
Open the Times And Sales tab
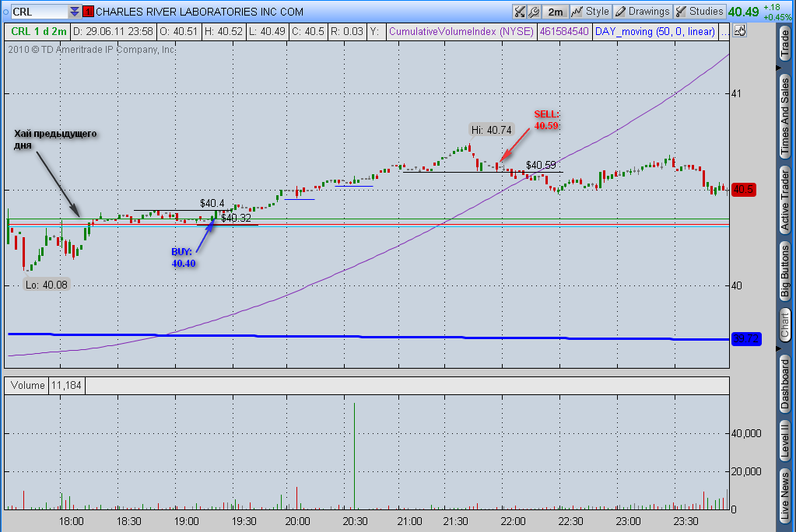[785, 116]
